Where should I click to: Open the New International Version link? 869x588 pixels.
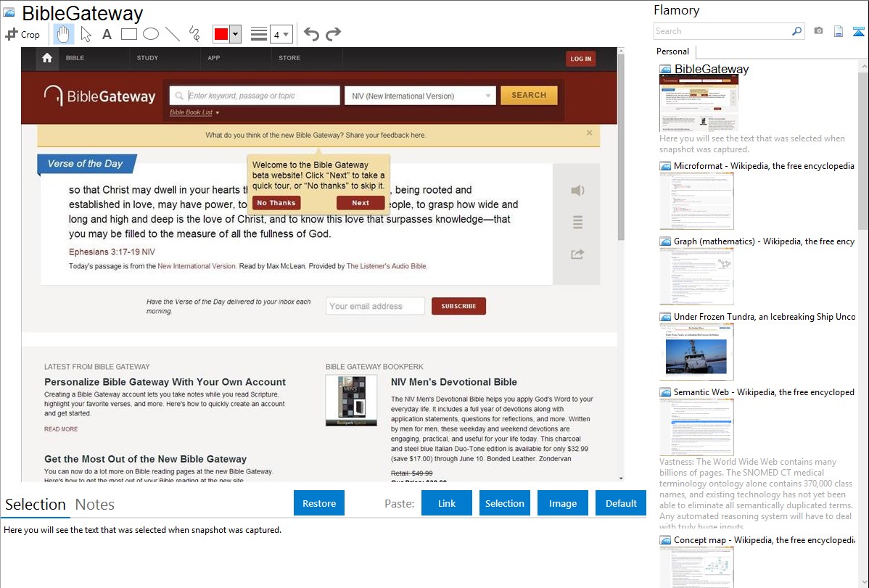tap(196, 266)
